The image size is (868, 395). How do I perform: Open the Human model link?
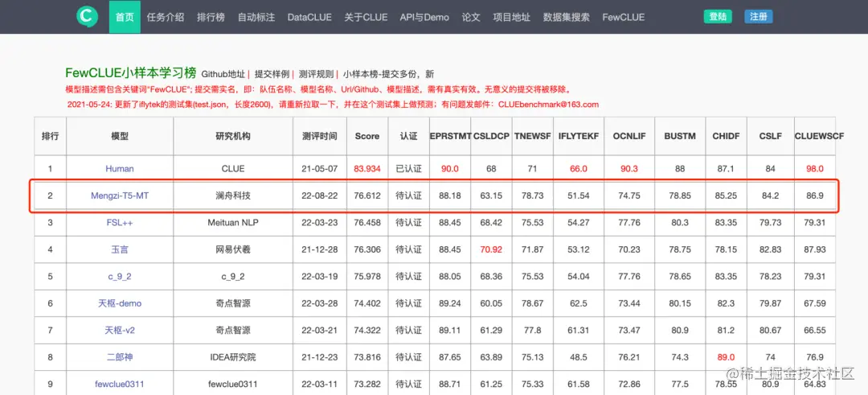120,168
